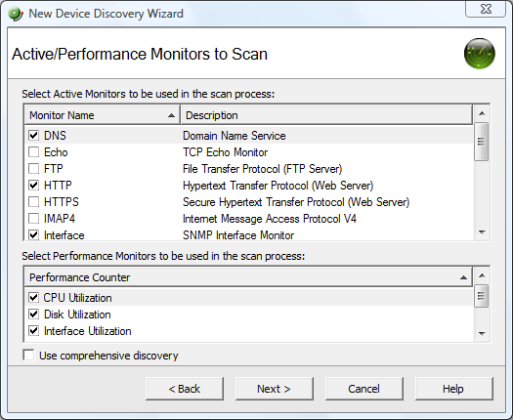Image resolution: width=513 pixels, height=420 pixels.
Task: Click the active monitors scrollbar thumb
Action: coord(482,142)
